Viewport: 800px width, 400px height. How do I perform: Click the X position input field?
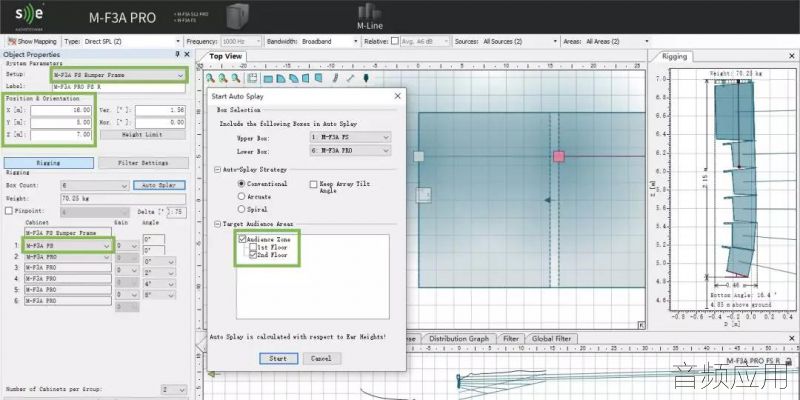pos(61,110)
